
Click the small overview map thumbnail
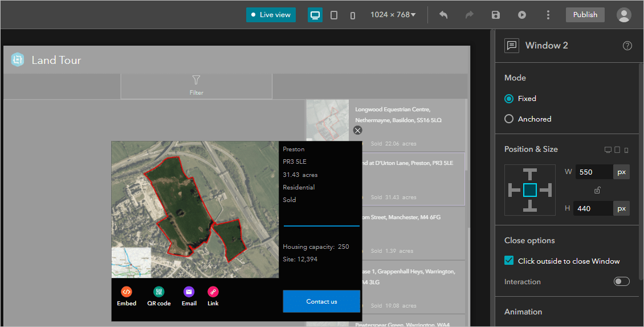(131, 263)
